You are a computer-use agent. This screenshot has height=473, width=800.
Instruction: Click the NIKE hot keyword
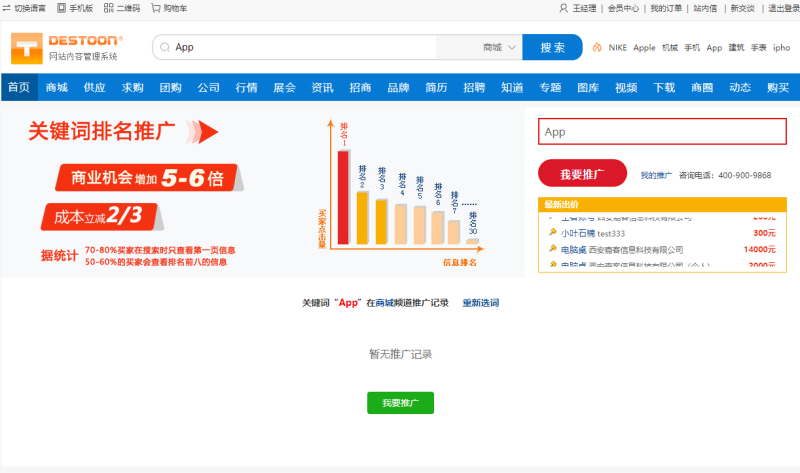click(x=617, y=47)
